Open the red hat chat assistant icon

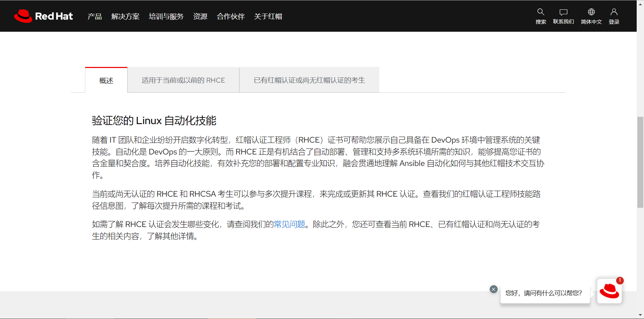click(609, 291)
